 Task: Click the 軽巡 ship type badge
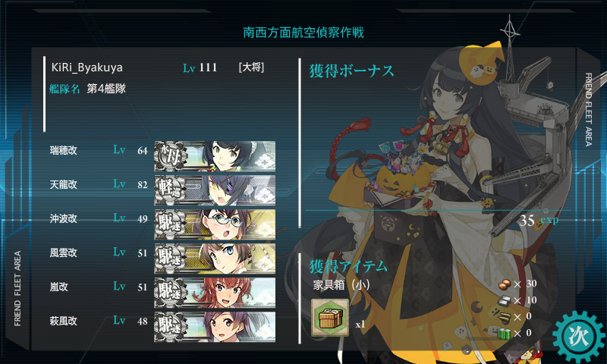[x=170, y=190]
